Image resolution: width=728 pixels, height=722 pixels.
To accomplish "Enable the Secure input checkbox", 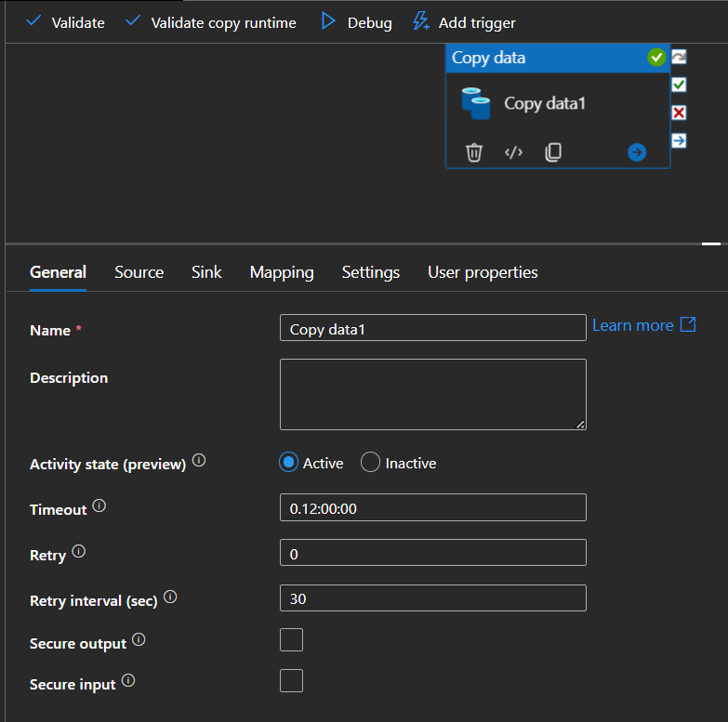I will click(292, 681).
